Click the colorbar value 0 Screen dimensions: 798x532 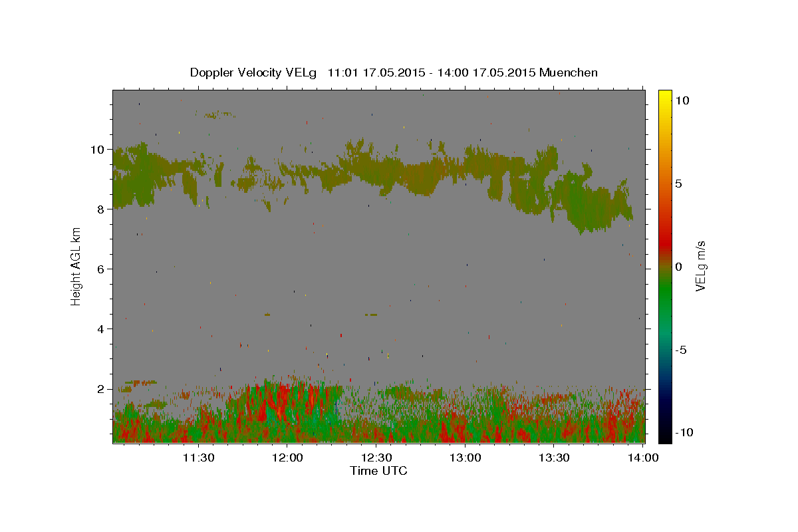click(678, 267)
